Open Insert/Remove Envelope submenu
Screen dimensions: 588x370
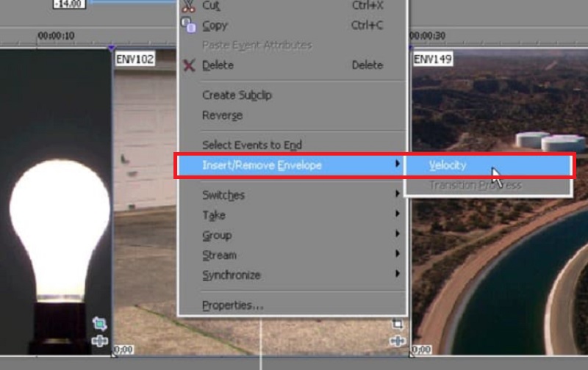click(x=290, y=165)
